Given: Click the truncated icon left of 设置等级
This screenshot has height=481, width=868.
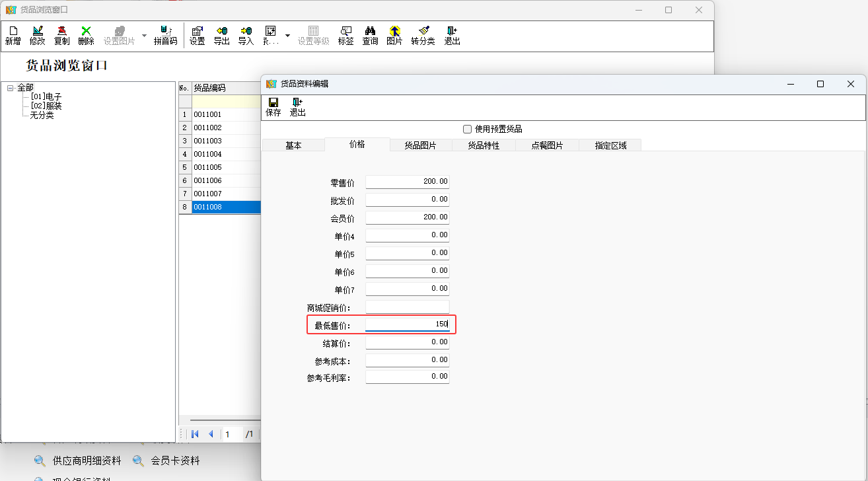Looking at the screenshot, I should tap(270, 36).
